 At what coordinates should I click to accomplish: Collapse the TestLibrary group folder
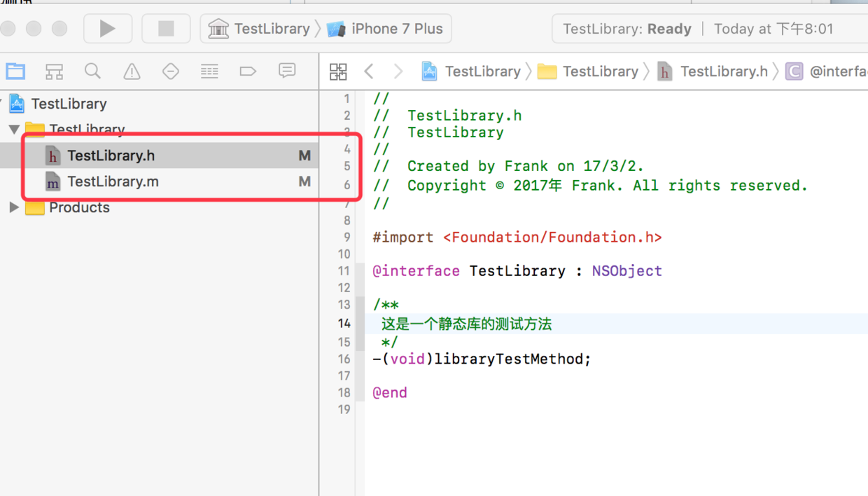pos(14,130)
